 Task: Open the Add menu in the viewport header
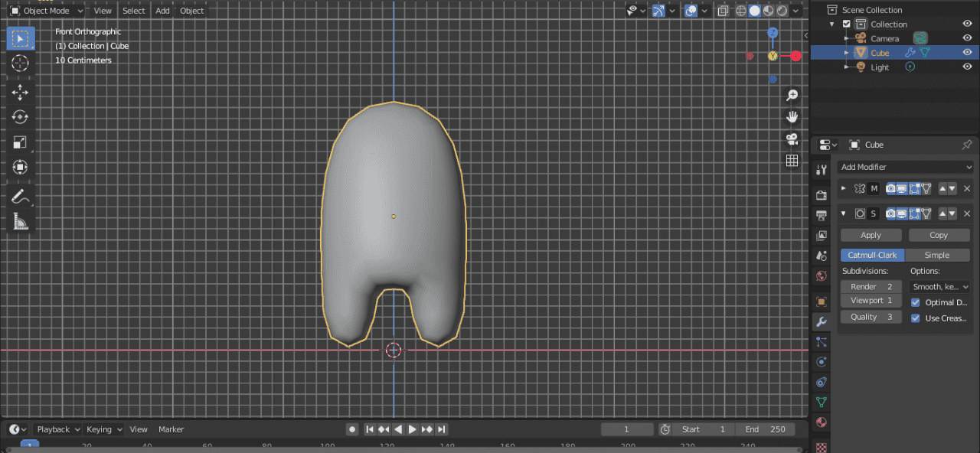[x=162, y=11]
